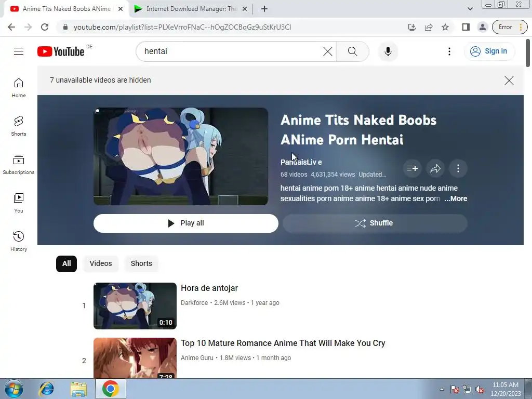Reload the page
532x399 pixels.
[45, 27]
